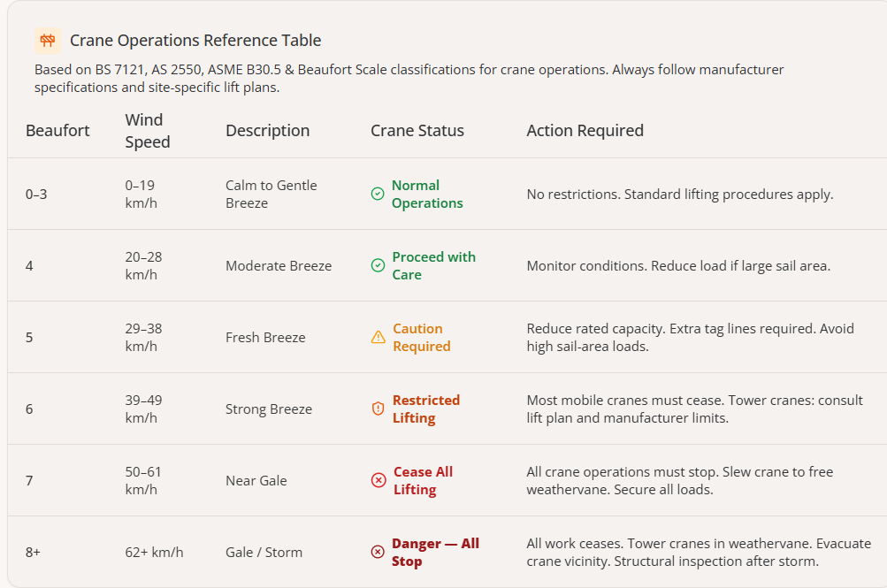Click the orange crane barrier icon beside title

[48, 41]
